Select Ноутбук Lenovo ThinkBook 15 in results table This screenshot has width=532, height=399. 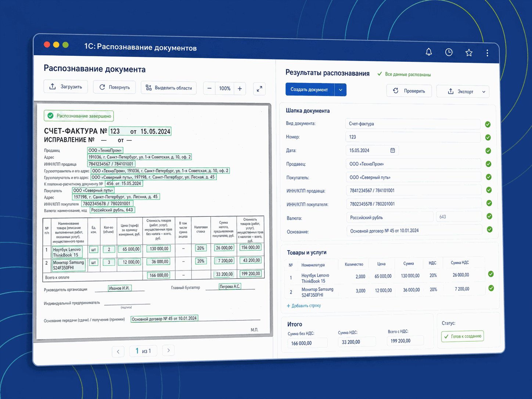click(x=315, y=278)
